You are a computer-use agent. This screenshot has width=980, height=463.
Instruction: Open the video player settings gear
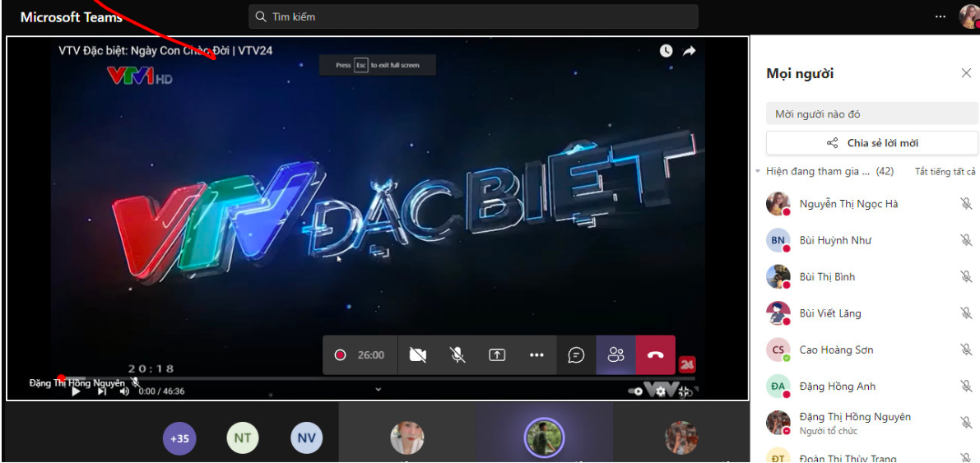[661, 391]
